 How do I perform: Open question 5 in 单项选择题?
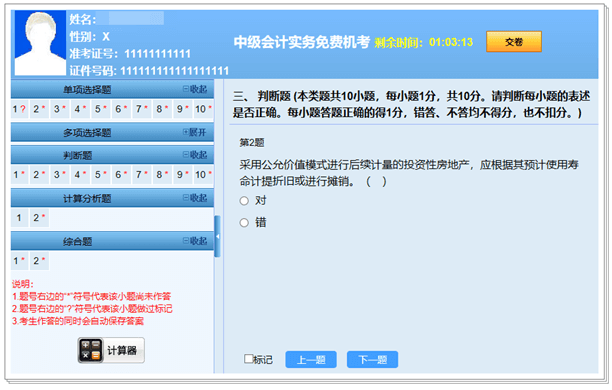101,109
